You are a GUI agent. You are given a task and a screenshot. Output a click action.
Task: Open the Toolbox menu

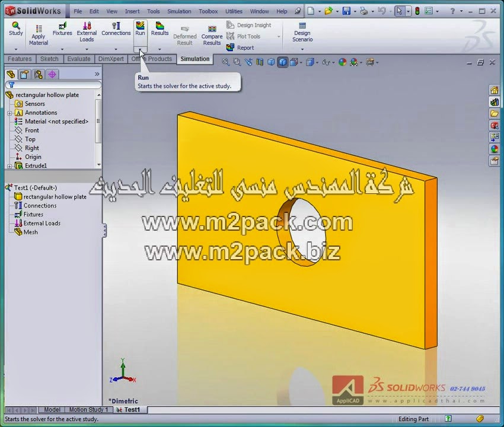(x=208, y=11)
